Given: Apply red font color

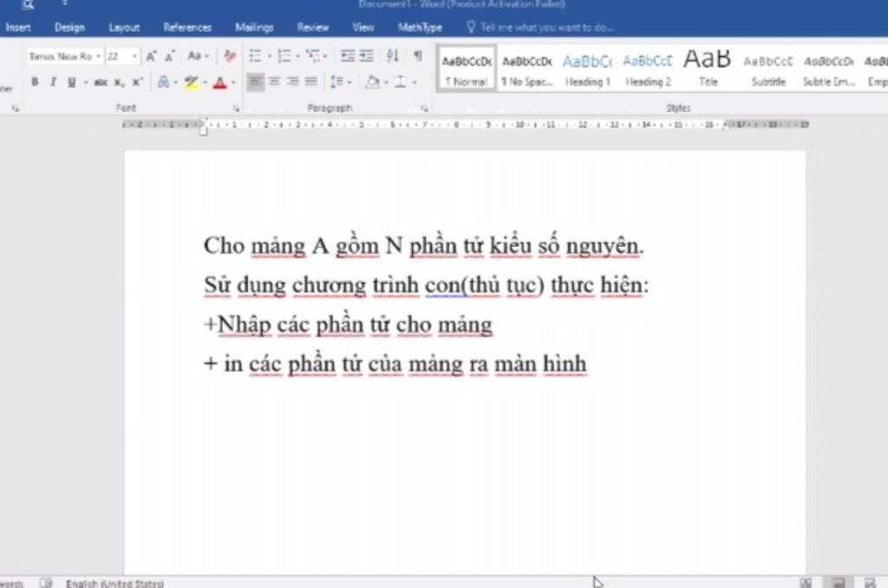Looking at the screenshot, I should pyautogui.click(x=220, y=82).
